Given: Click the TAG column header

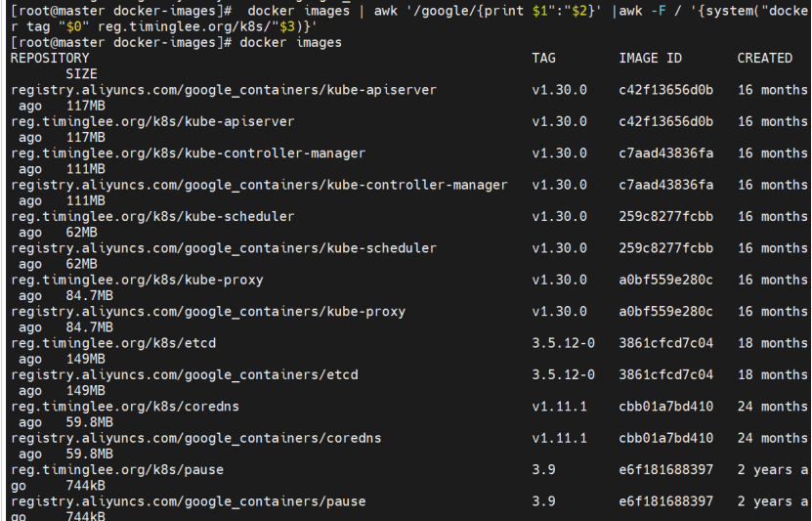Looking at the screenshot, I should [543, 58].
